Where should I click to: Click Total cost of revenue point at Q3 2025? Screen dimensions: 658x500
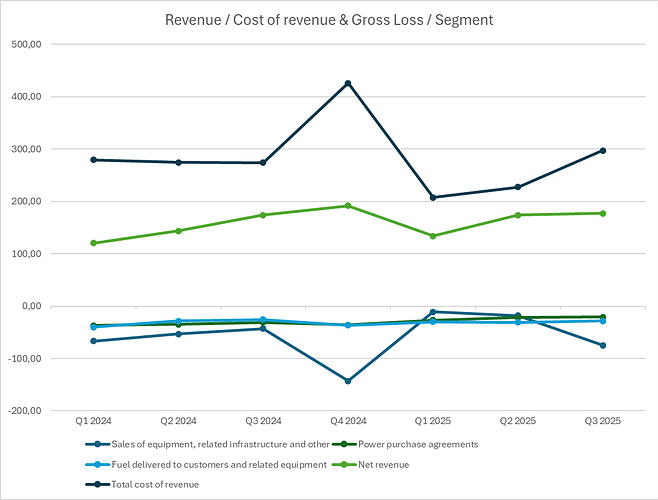click(603, 150)
